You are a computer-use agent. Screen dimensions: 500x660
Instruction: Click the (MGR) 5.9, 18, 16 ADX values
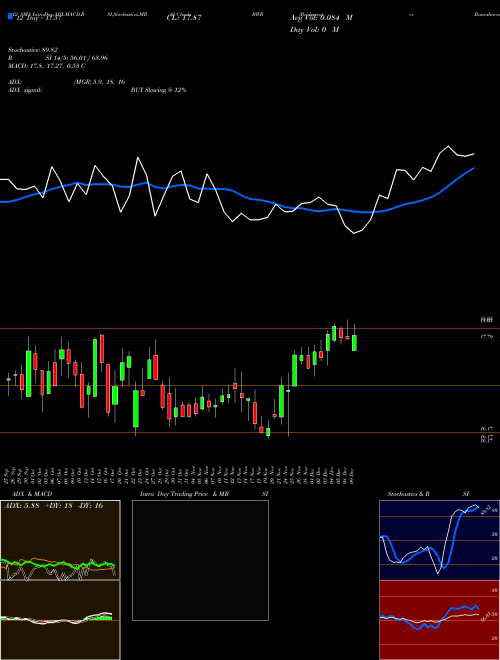[99, 82]
